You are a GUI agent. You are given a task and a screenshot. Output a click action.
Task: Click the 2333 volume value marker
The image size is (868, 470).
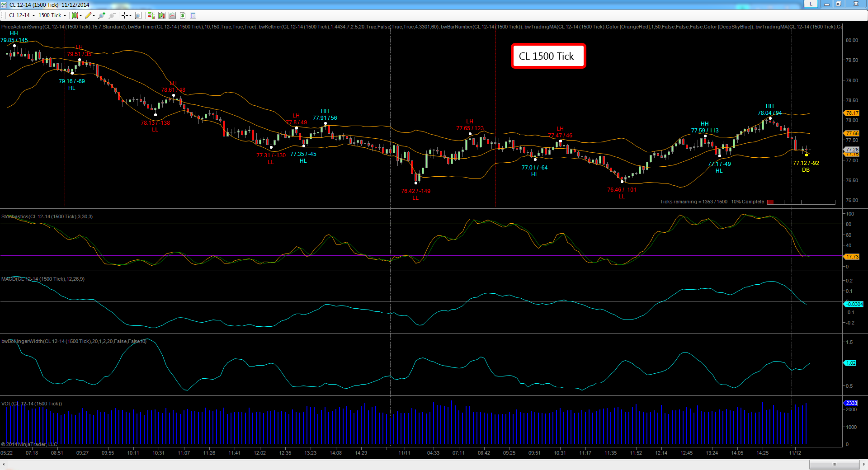(x=851, y=403)
